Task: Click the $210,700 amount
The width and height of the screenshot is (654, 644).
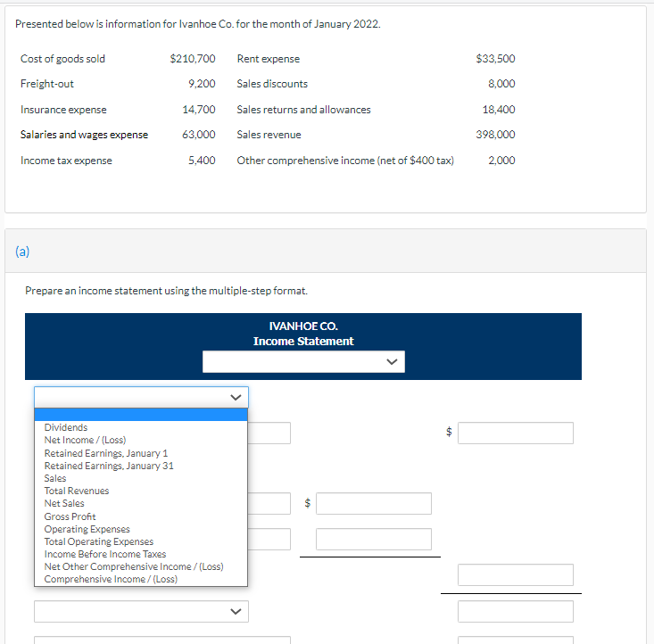Action: tap(193, 58)
